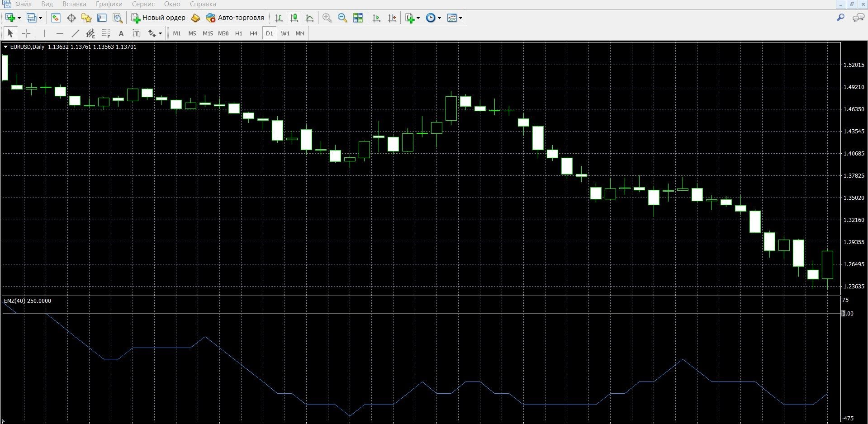Switch chart to candlesticks type
Image resolution: width=868 pixels, height=424 pixels.
pos(294,18)
